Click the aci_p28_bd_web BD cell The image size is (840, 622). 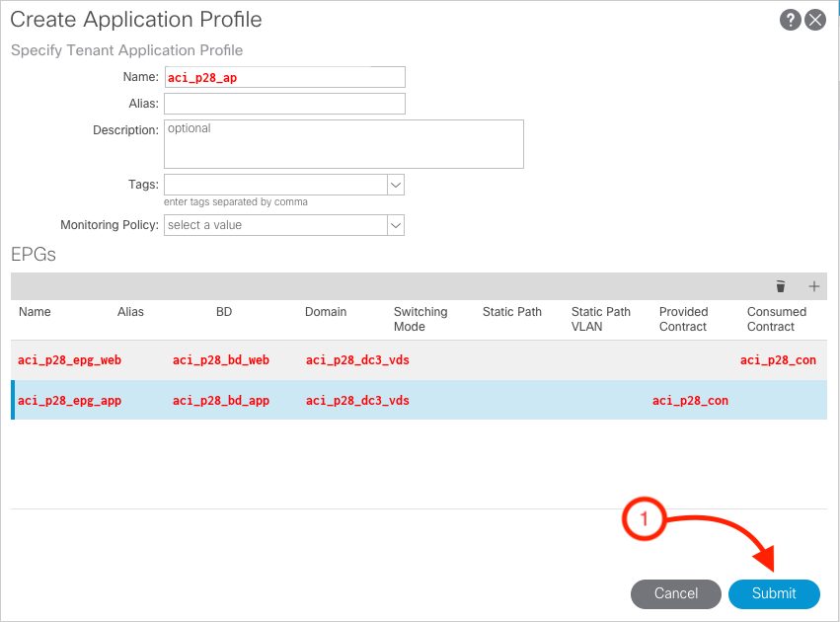[x=220, y=360]
